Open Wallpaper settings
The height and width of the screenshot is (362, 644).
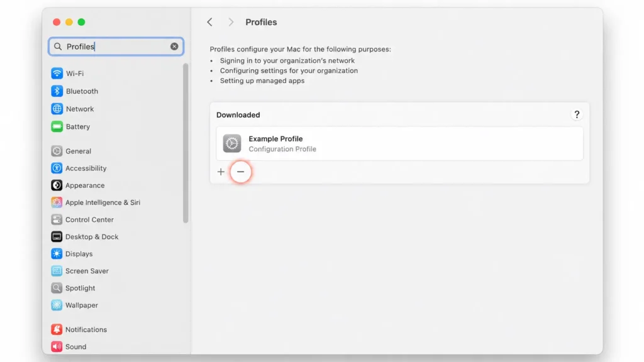(75, 305)
